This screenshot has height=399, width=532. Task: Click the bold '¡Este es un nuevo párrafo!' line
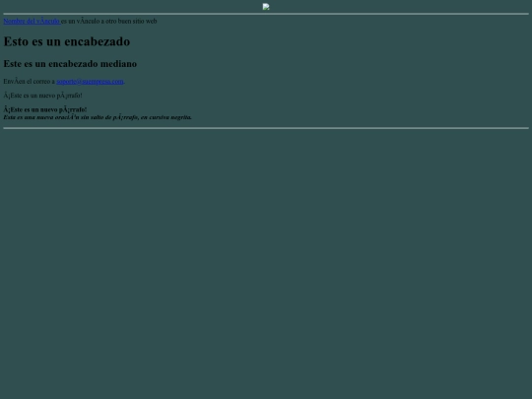click(45, 109)
